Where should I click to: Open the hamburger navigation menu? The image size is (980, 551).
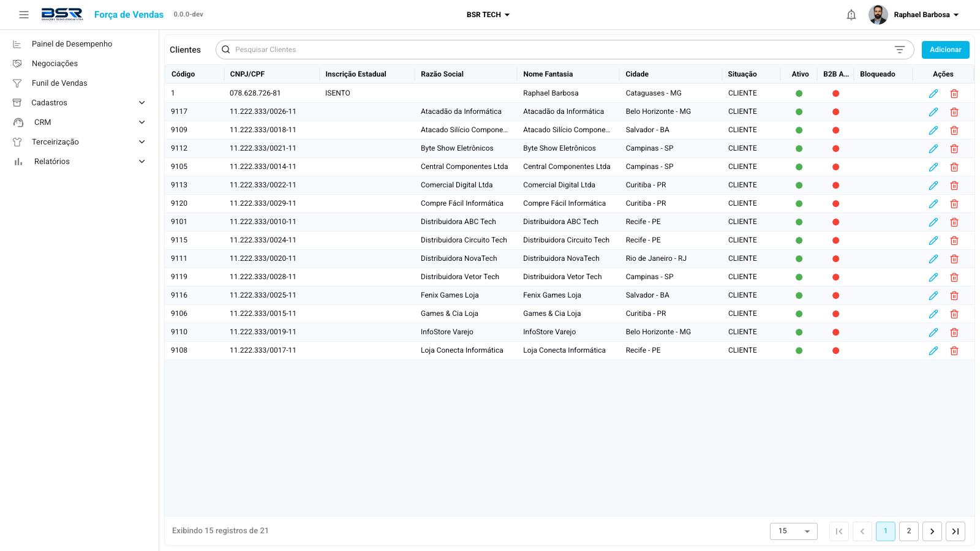point(24,15)
